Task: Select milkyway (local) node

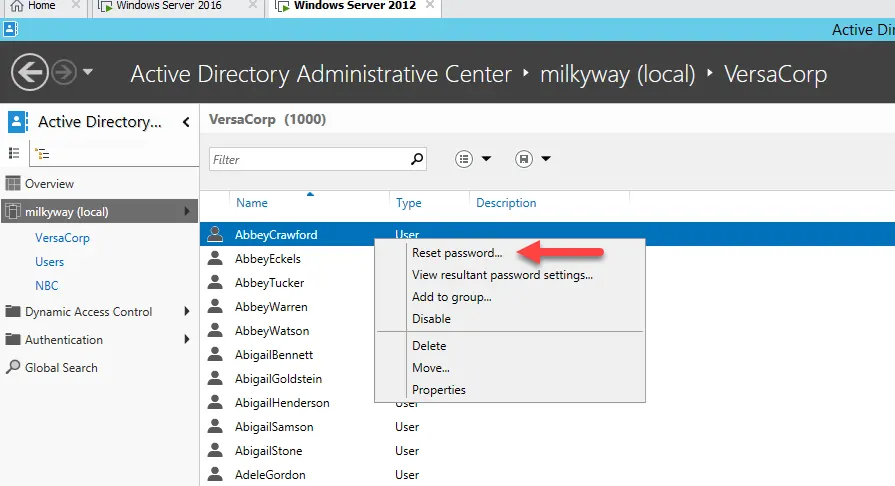Action: [x=99, y=211]
